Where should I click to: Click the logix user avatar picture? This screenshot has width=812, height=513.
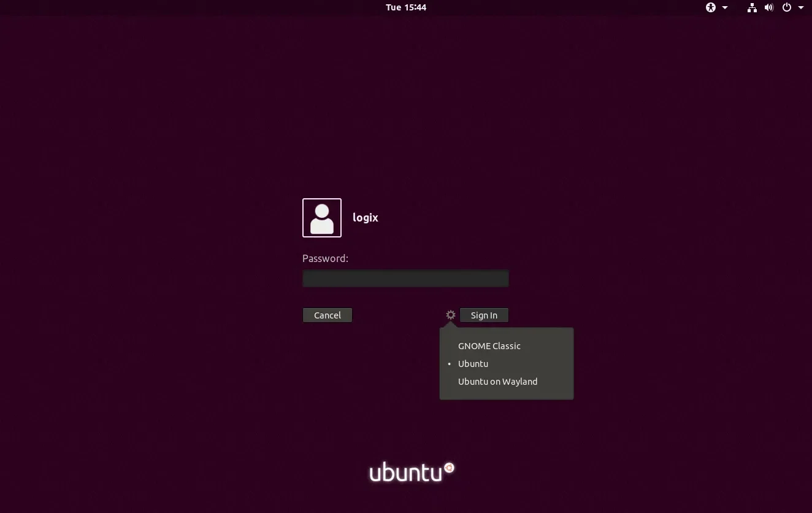[x=322, y=218]
